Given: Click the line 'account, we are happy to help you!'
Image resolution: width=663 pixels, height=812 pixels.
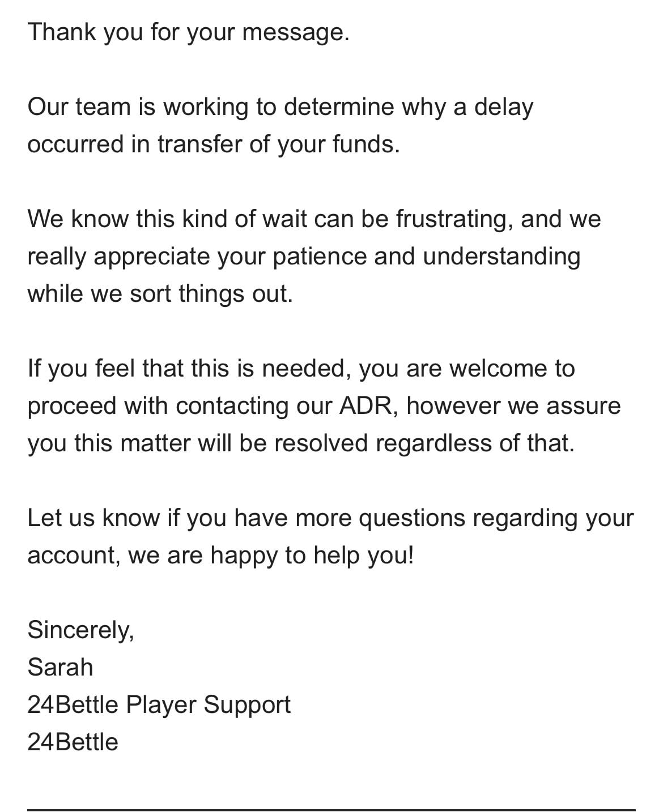Looking at the screenshot, I should [x=221, y=555].
